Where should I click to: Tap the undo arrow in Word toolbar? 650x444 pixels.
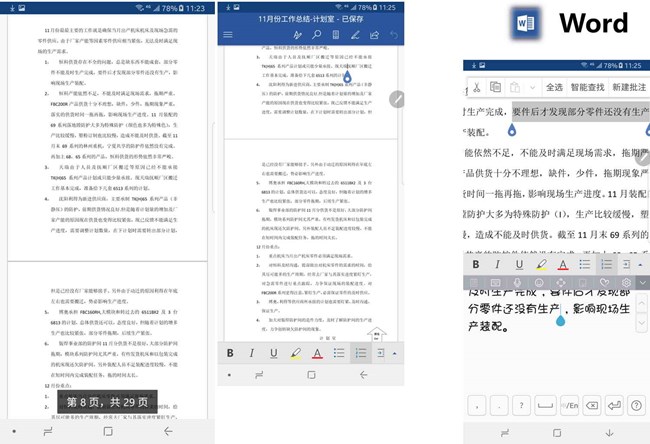(394, 35)
